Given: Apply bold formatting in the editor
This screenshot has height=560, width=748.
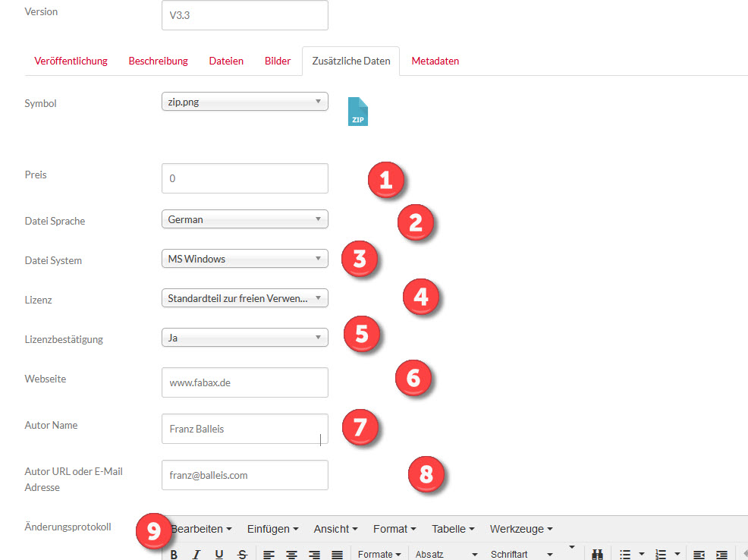Looking at the screenshot, I should click(174, 554).
